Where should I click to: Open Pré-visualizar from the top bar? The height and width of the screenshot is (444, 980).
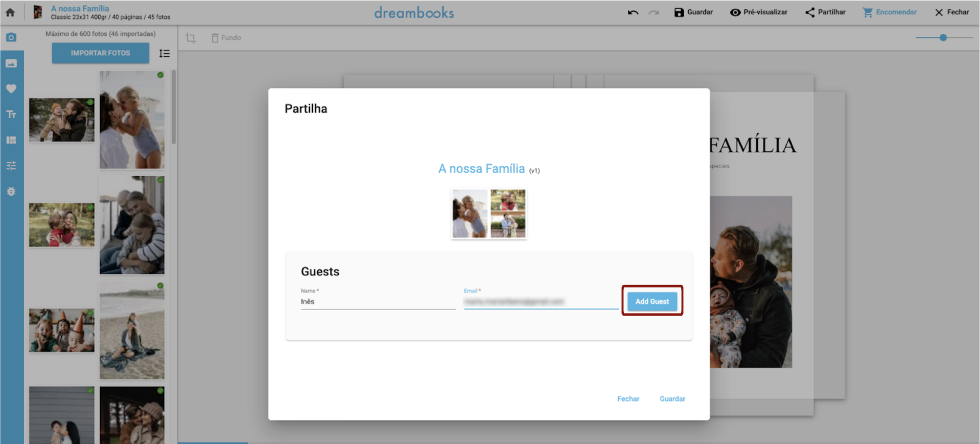pyautogui.click(x=758, y=12)
